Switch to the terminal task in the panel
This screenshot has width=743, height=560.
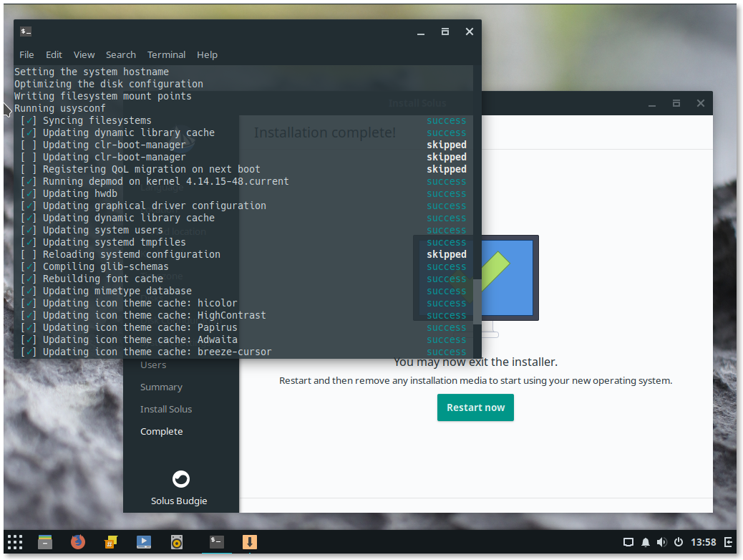coord(217,541)
